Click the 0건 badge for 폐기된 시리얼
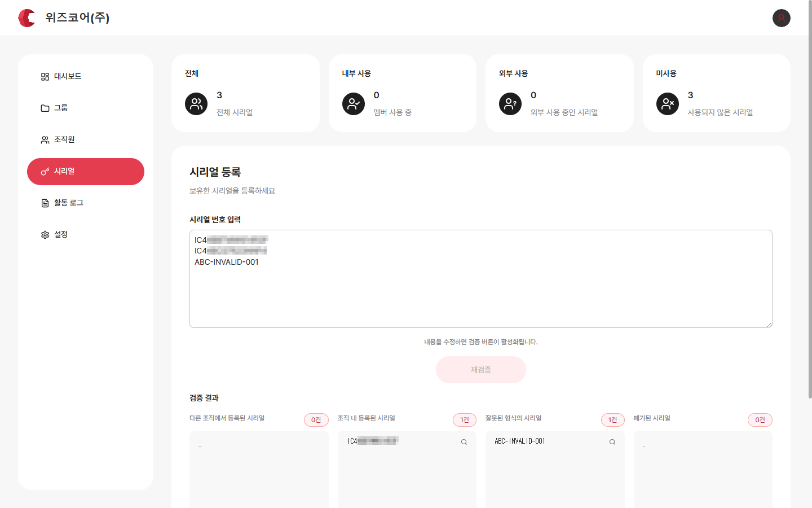 tap(760, 420)
